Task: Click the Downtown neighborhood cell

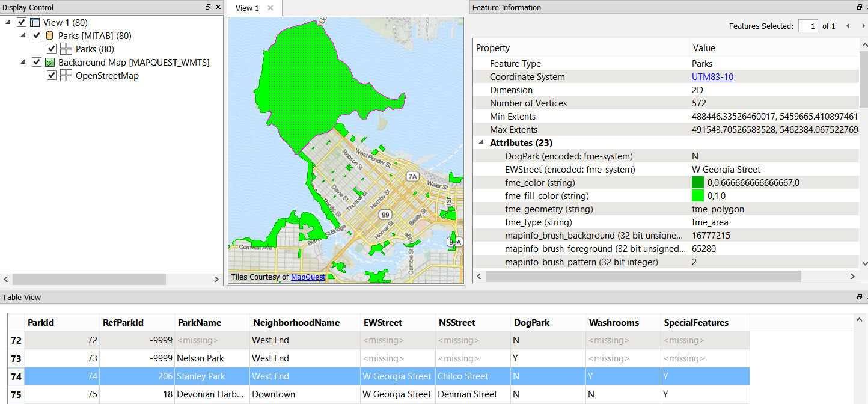Action: tap(305, 394)
